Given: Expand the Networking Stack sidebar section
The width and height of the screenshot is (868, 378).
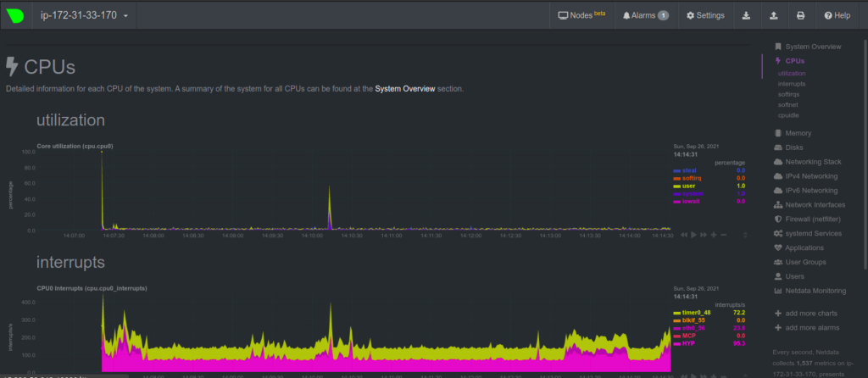Looking at the screenshot, I should [x=812, y=161].
